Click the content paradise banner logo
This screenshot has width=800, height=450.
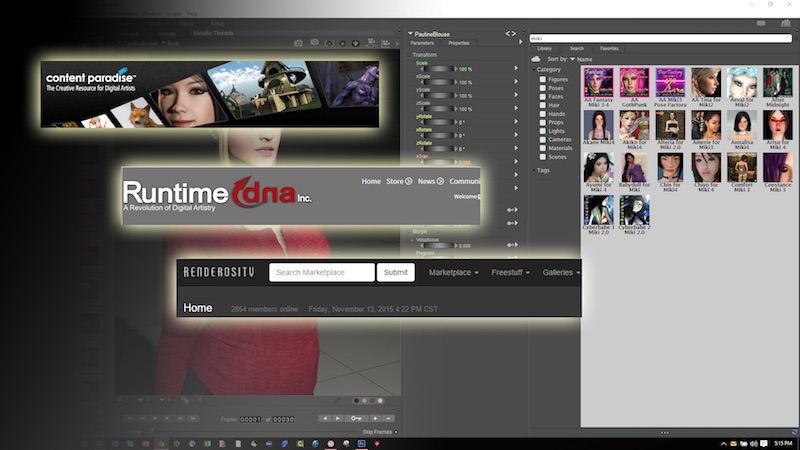click(x=91, y=81)
